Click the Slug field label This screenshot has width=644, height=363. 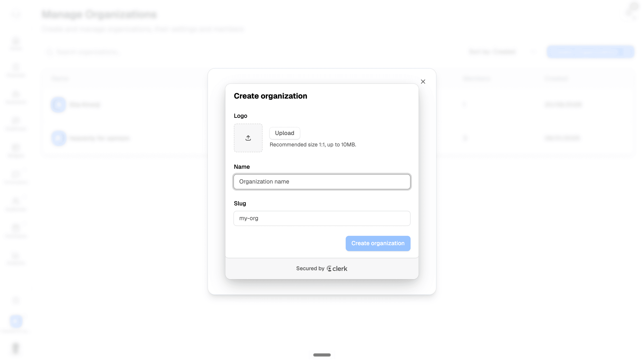tap(240, 203)
